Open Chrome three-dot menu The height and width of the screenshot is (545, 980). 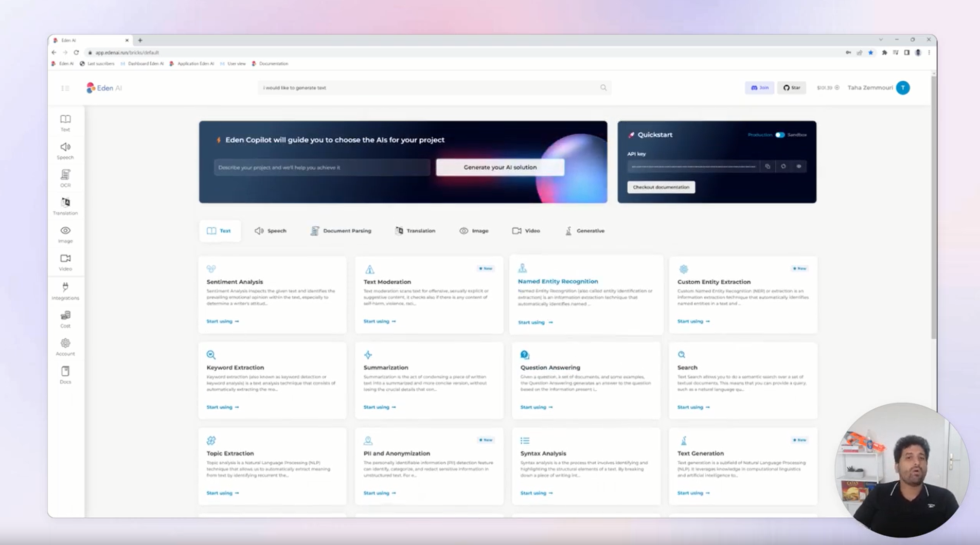pyautogui.click(x=929, y=52)
